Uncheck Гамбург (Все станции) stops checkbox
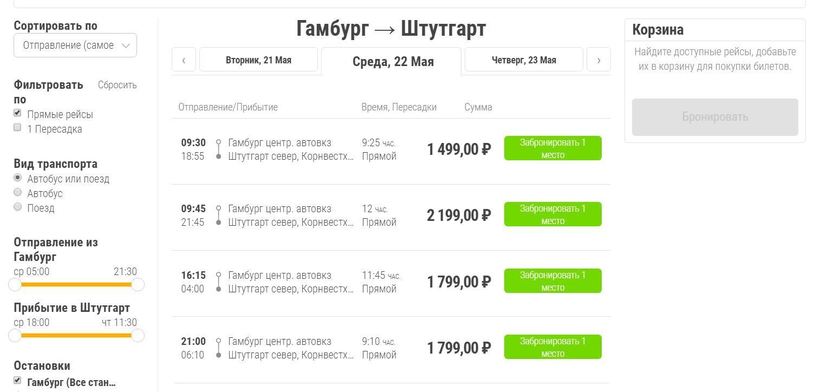Viewport: 820px width, 392px height. coord(17,380)
